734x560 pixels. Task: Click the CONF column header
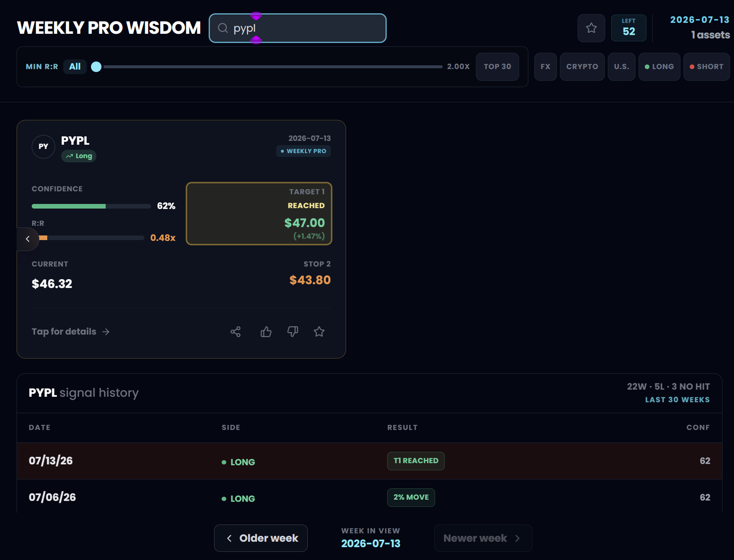698,427
